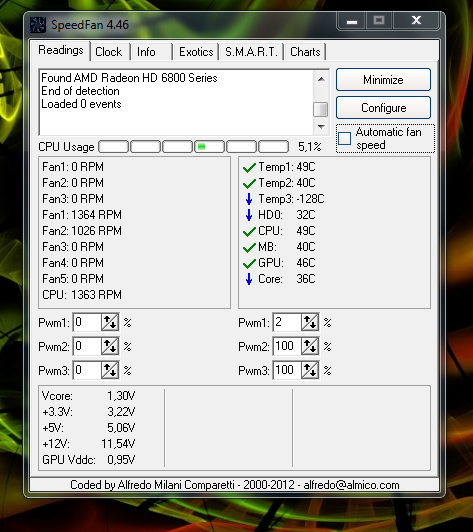Close the SpeedFan window
This screenshot has width=473, height=532.
point(416,20)
